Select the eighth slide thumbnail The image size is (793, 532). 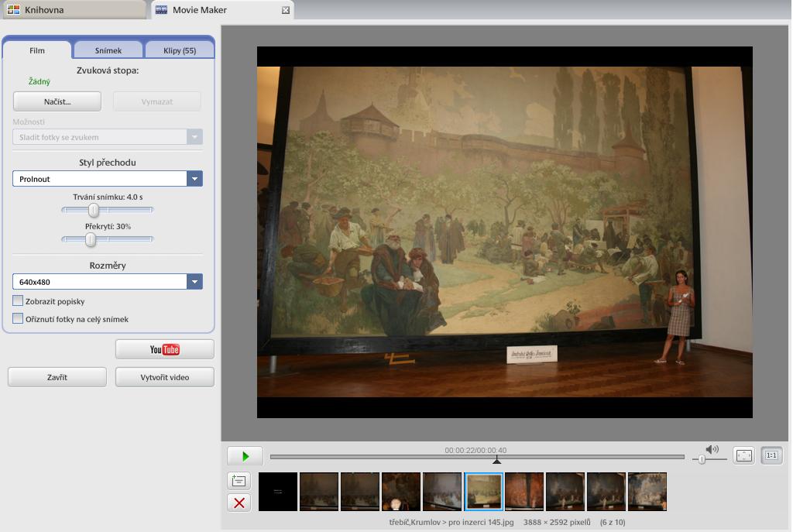click(x=565, y=492)
